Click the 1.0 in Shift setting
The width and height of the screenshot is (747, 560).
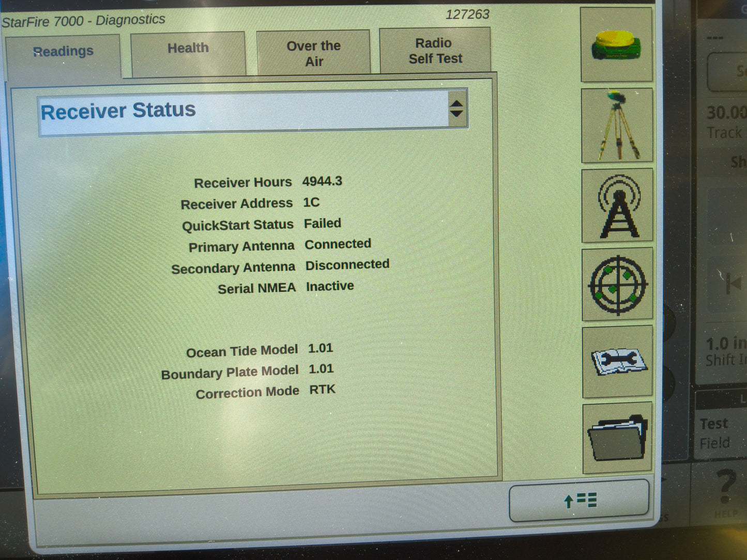tap(724, 351)
